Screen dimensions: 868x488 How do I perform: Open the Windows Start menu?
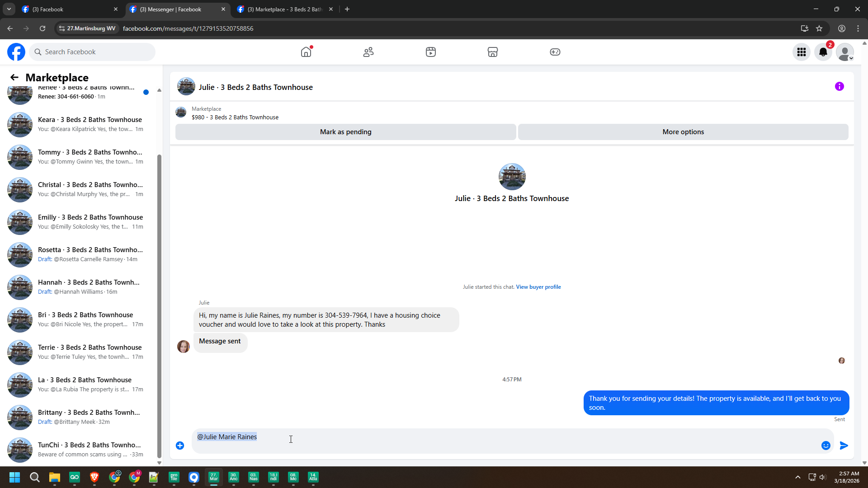[x=15, y=477]
